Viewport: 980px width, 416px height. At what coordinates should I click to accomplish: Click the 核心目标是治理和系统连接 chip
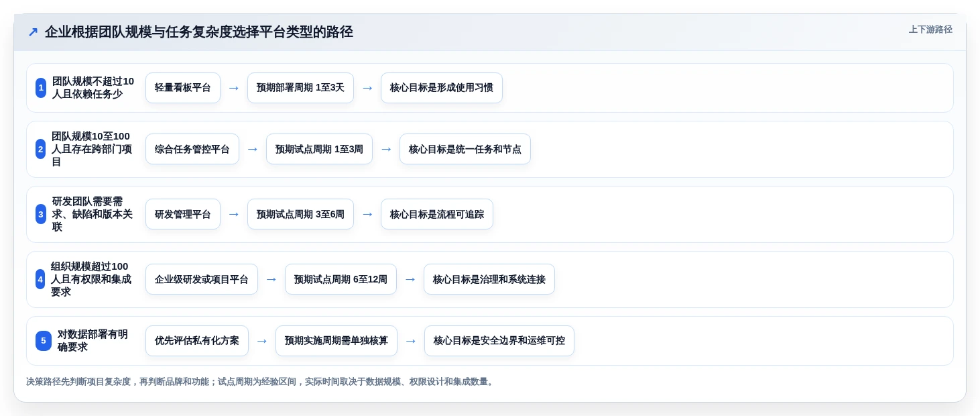pos(489,279)
